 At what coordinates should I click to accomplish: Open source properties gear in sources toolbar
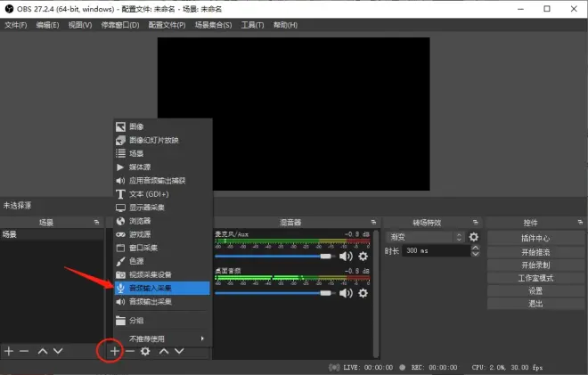tap(145, 351)
